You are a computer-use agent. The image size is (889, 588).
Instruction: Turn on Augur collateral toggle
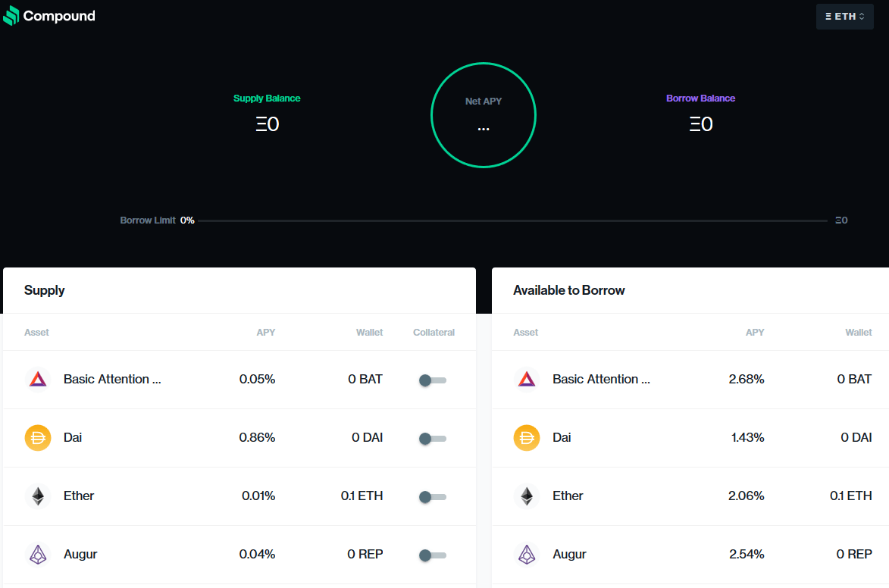tap(433, 555)
